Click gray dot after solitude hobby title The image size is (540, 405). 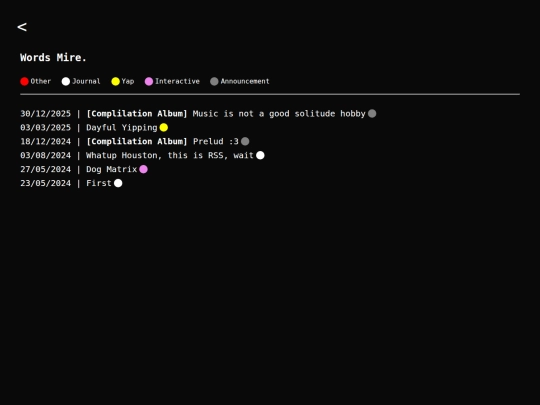pyautogui.click(x=372, y=114)
